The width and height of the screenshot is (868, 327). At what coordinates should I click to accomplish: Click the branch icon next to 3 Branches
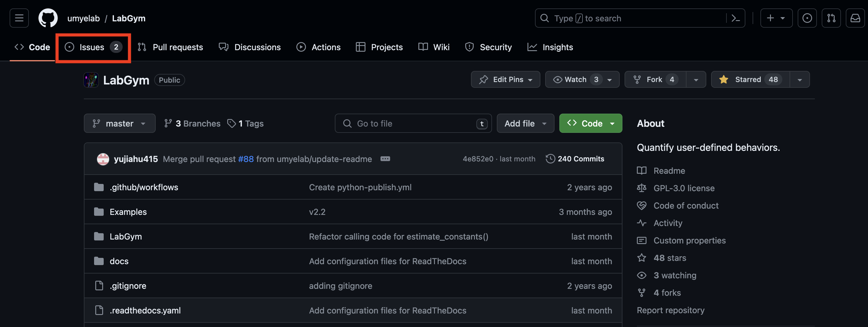(x=168, y=124)
